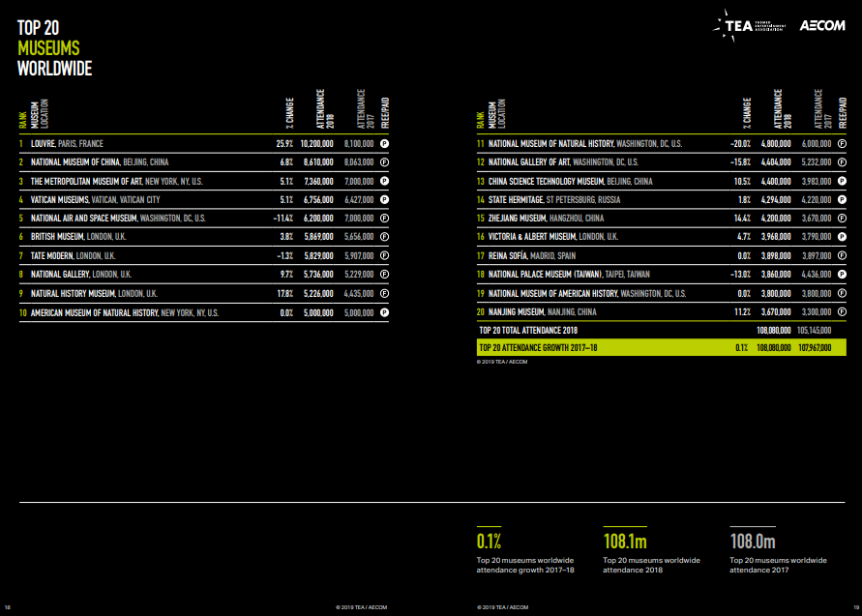Click the paid icon for American Museum of Natural History
This screenshot has height=616, width=862.
[384, 312]
